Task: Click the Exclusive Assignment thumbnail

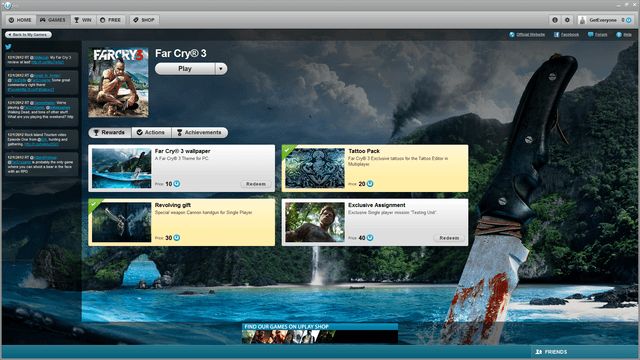Action: tap(315, 222)
